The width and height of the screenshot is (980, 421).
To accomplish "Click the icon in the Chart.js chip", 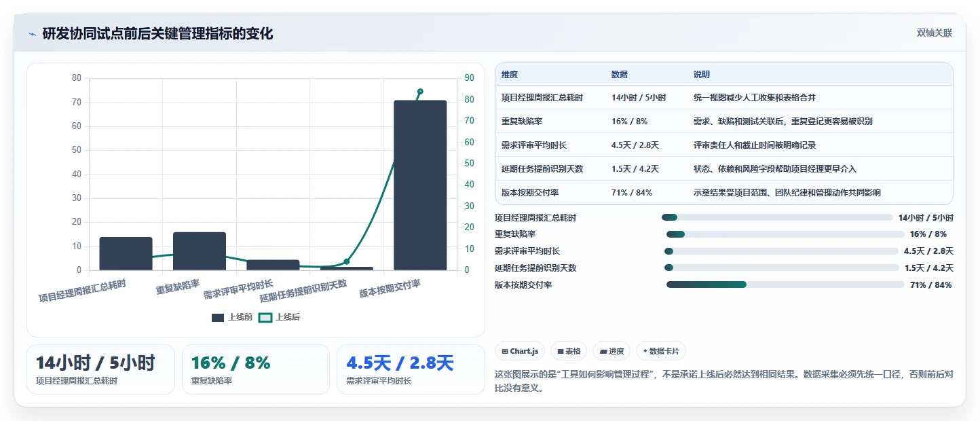I will [x=505, y=352].
